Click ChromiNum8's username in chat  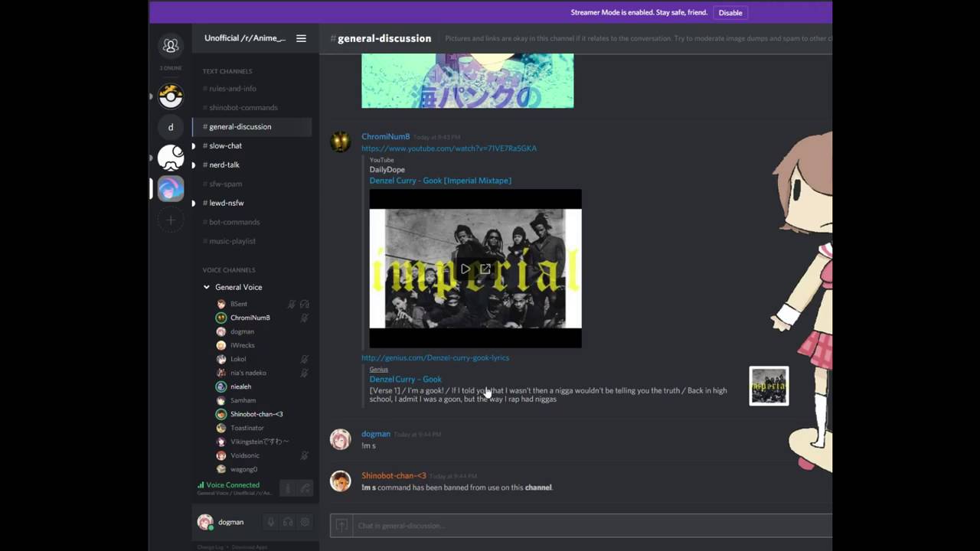pos(385,136)
